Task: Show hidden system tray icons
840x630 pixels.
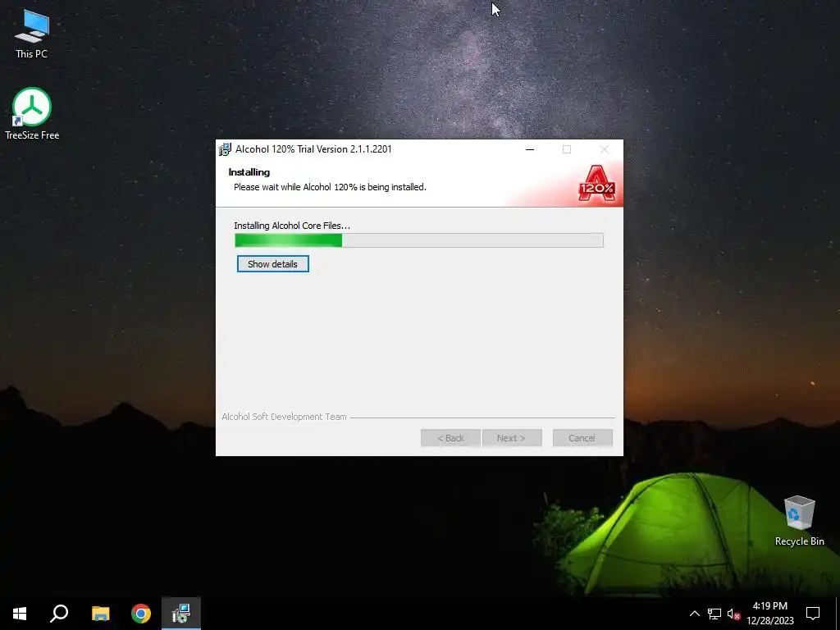Action: 694,614
